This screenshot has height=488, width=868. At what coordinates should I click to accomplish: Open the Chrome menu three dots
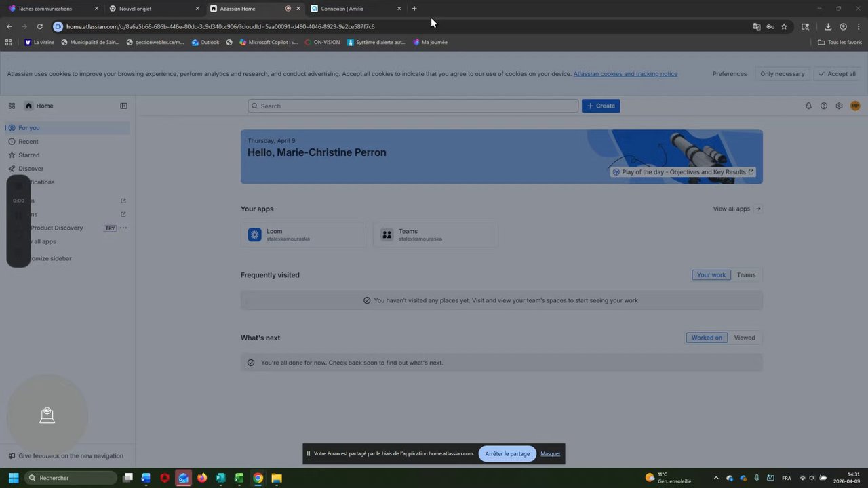click(x=858, y=26)
